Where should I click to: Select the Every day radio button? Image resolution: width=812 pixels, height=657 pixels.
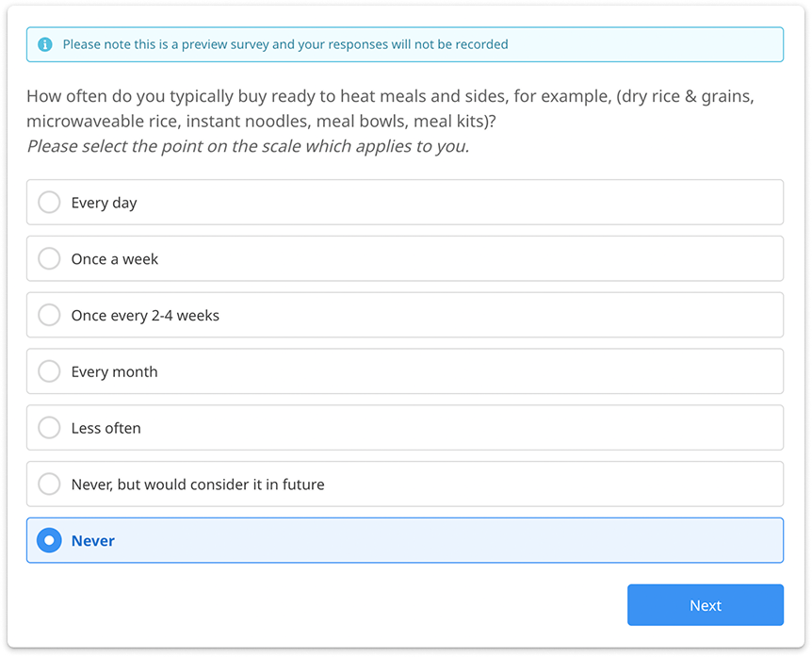tap(49, 202)
